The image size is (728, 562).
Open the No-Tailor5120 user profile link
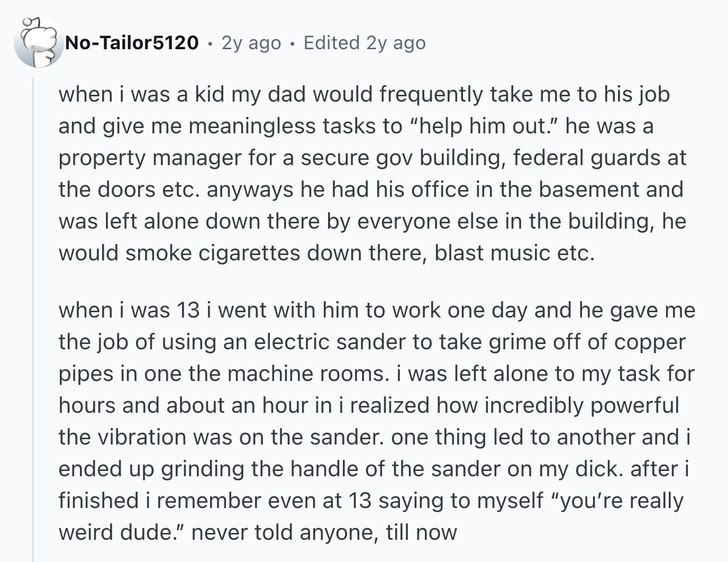pos(132,43)
